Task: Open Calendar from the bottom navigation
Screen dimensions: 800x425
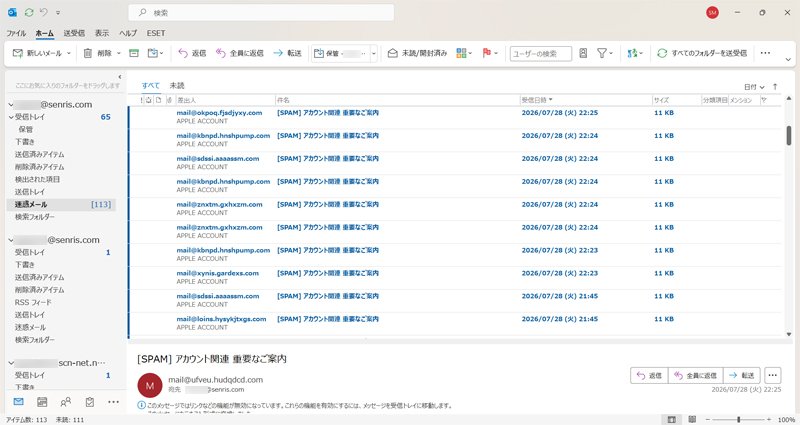Action: [42, 402]
